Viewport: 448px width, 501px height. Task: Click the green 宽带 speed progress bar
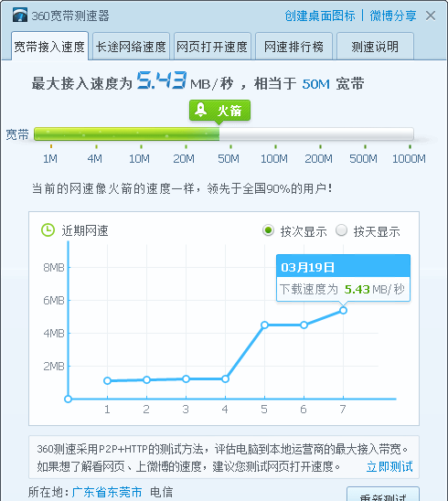click(x=224, y=133)
